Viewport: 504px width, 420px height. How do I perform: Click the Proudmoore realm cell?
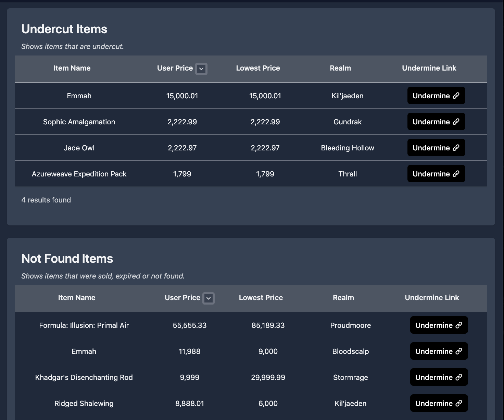pyautogui.click(x=351, y=325)
